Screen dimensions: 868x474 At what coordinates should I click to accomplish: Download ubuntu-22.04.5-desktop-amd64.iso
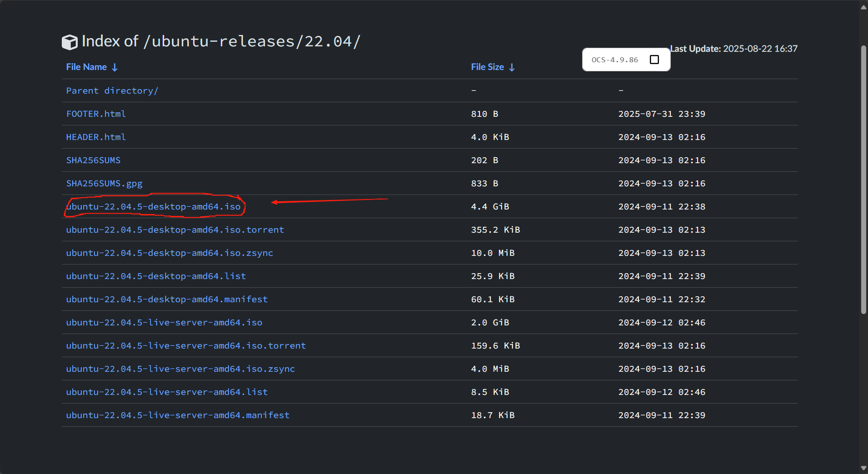[153, 206]
